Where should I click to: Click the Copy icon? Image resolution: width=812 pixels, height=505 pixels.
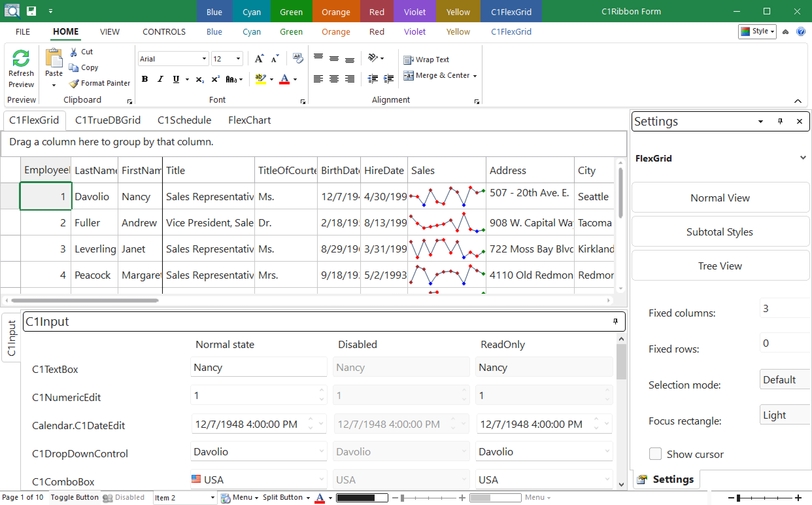tap(74, 67)
